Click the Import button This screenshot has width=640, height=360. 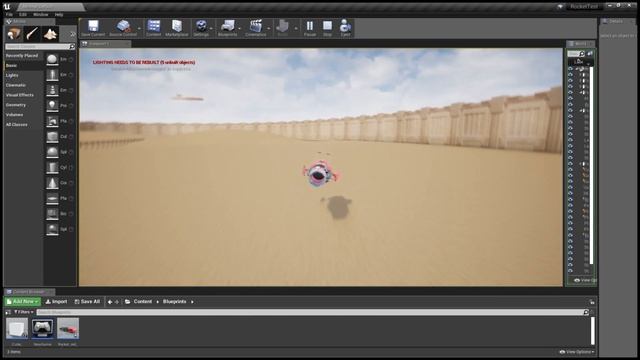56,302
